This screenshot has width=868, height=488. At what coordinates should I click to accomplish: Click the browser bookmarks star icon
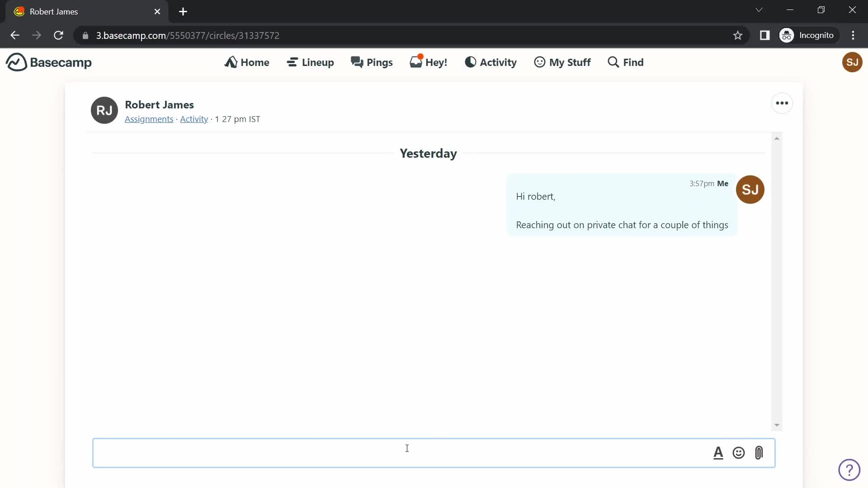click(737, 35)
